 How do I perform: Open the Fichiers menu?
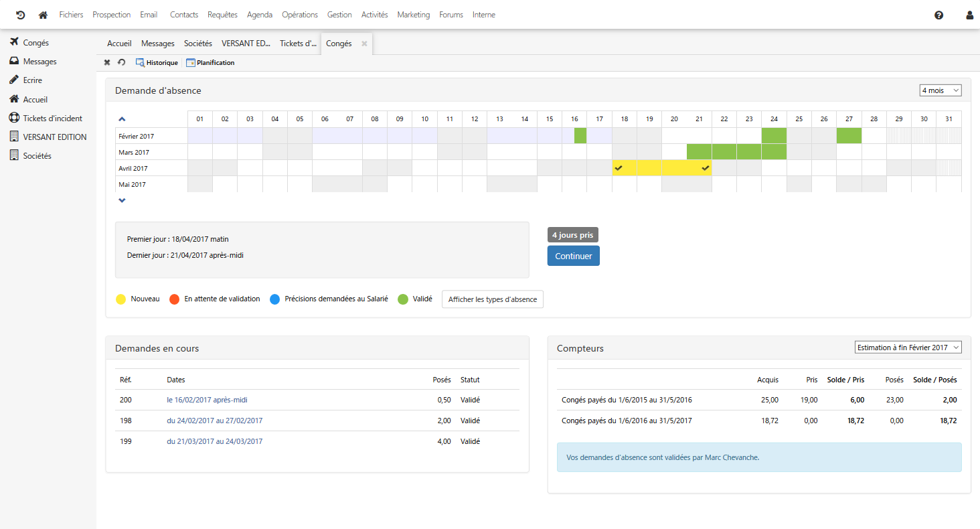pos(71,15)
